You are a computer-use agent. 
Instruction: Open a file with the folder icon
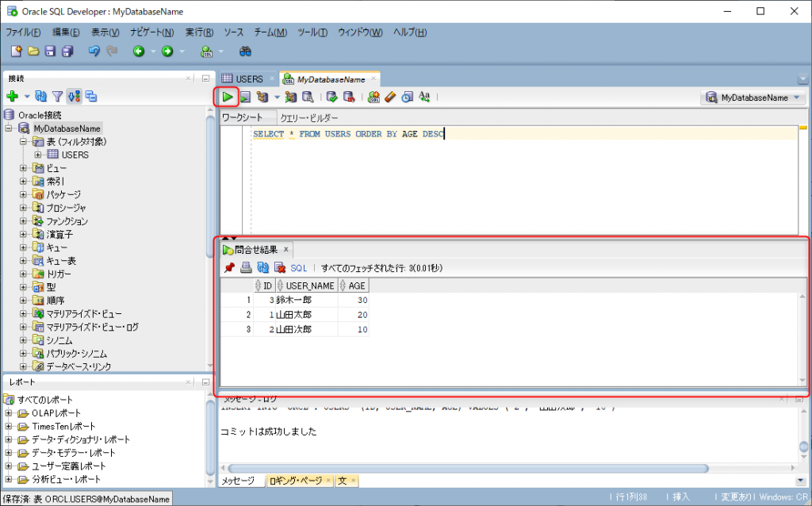[x=33, y=52]
